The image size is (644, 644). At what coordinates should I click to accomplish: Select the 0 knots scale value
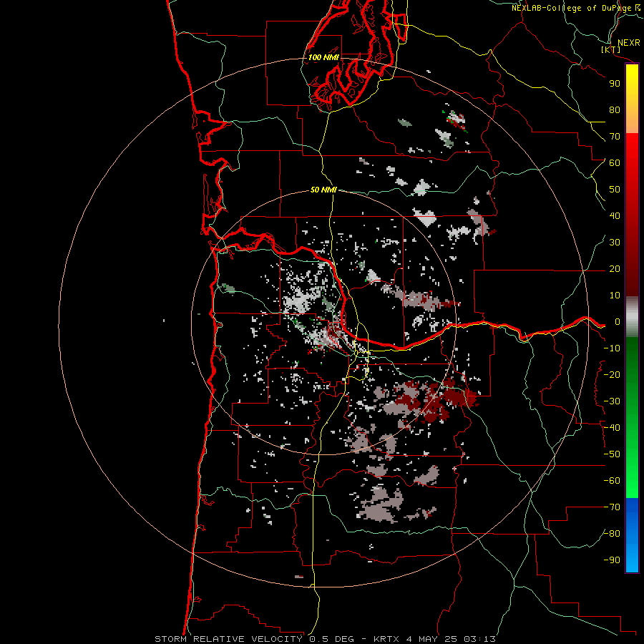[618, 322]
